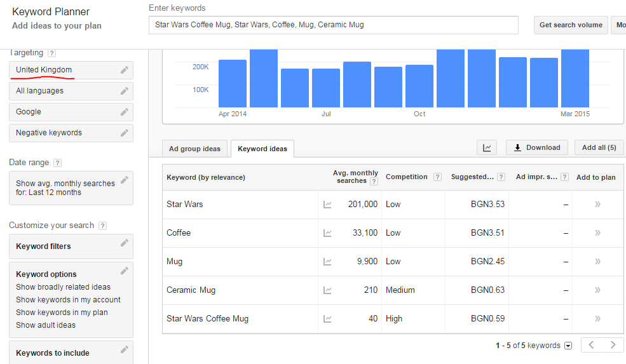Show trend chart for Coffee row
The image size is (626, 364).
point(327,233)
